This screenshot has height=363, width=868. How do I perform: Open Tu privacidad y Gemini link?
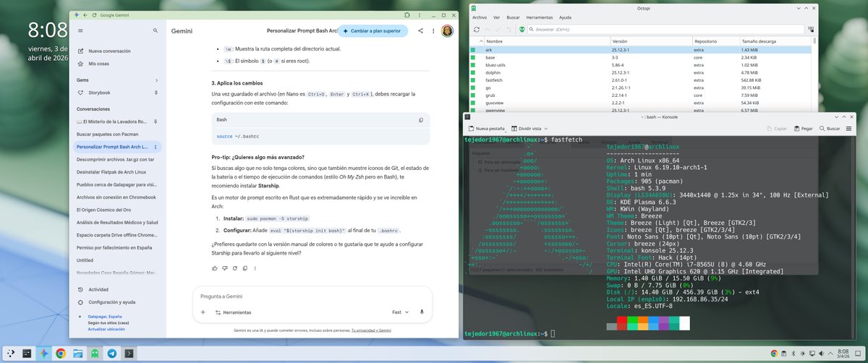tap(371, 330)
